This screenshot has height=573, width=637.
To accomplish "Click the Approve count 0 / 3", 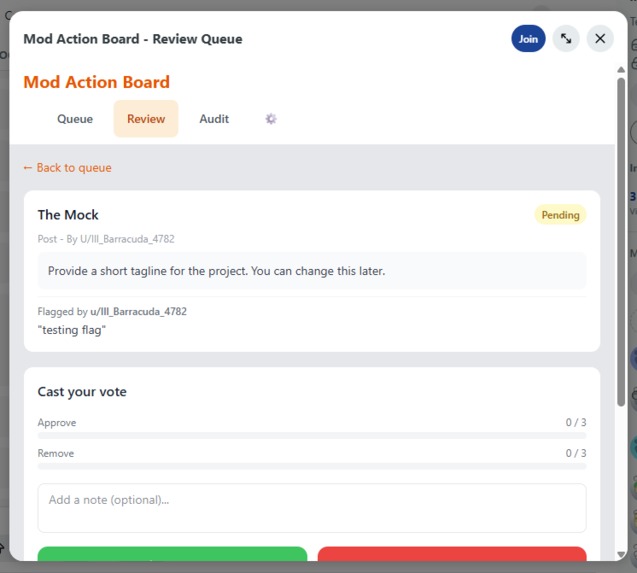I will [576, 423].
